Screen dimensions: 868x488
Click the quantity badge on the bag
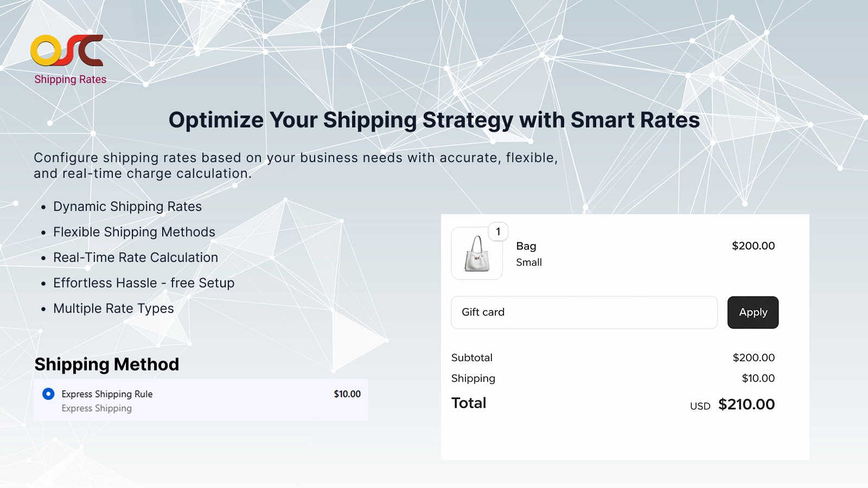coord(498,232)
